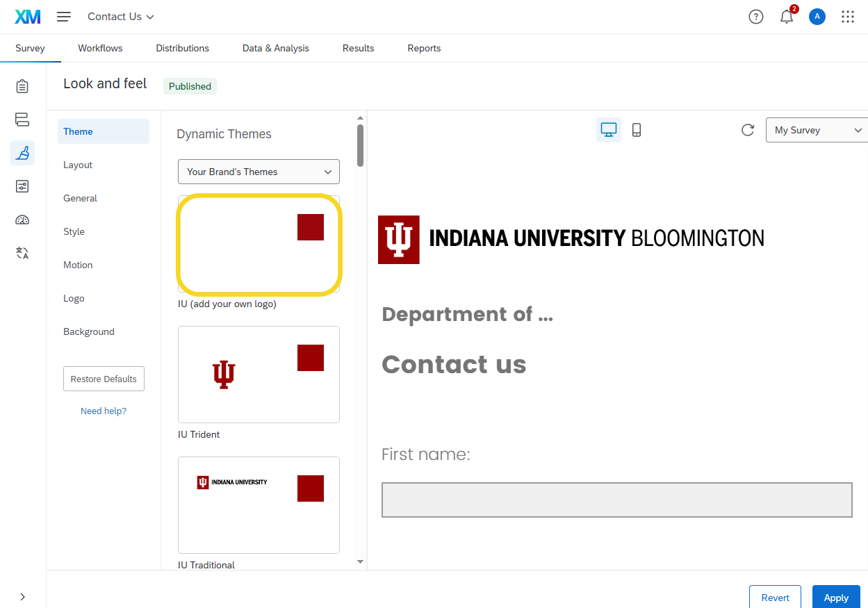
Task: Expand the Contact Us project dropdown
Action: point(121,17)
